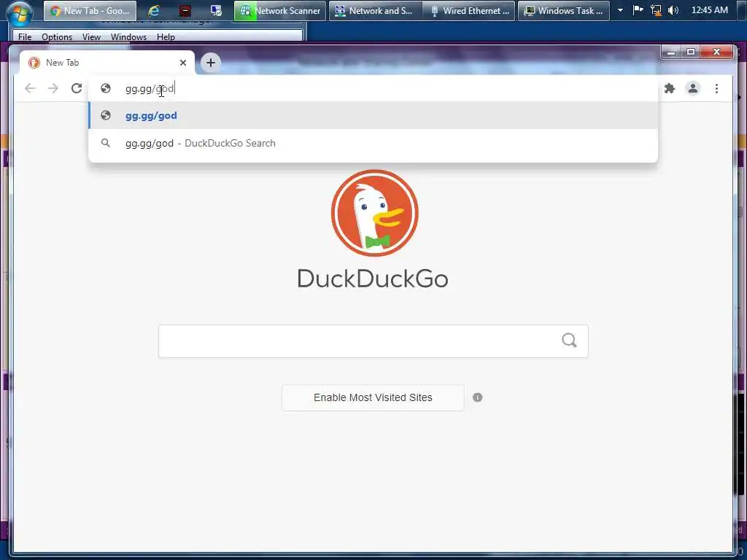747x560 pixels.
Task: Click the 12:45 AM system clock
Action: [709, 10]
